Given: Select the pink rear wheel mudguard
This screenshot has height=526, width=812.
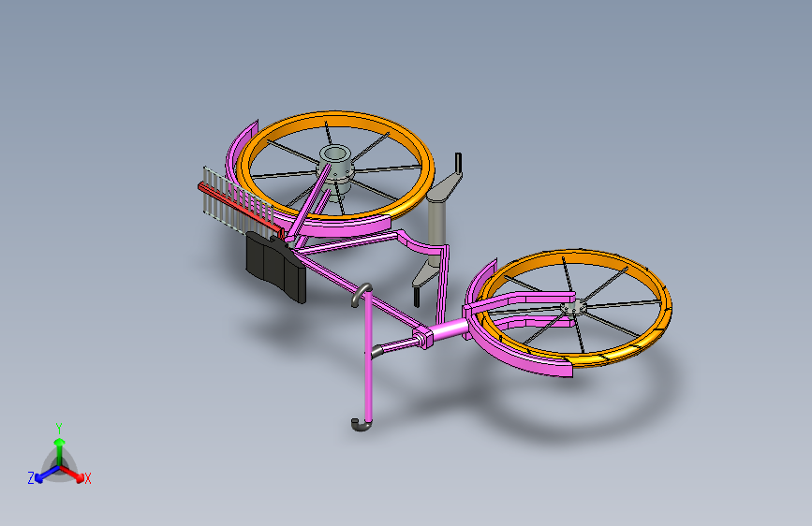Looking at the screenshot, I should pyautogui.click(x=342, y=227).
